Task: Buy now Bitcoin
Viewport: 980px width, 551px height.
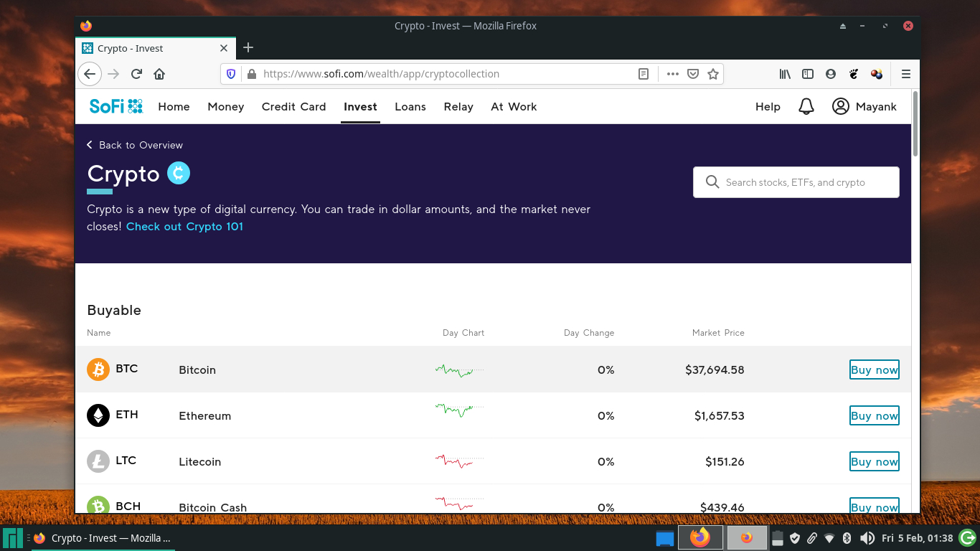Action: tap(874, 369)
